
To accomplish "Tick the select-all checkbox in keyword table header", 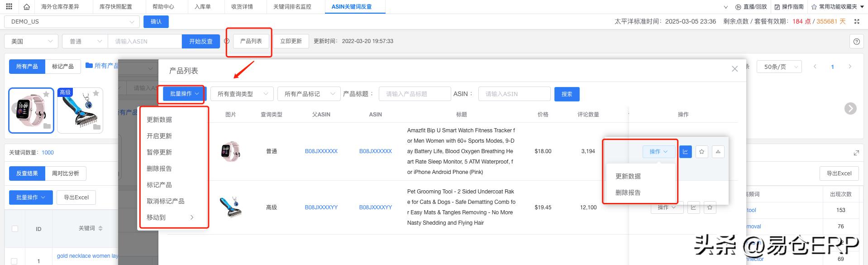I will pyautogui.click(x=15, y=229).
